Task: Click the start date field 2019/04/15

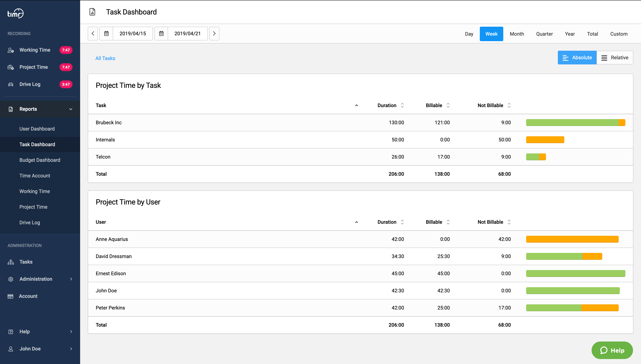Action: (x=133, y=34)
